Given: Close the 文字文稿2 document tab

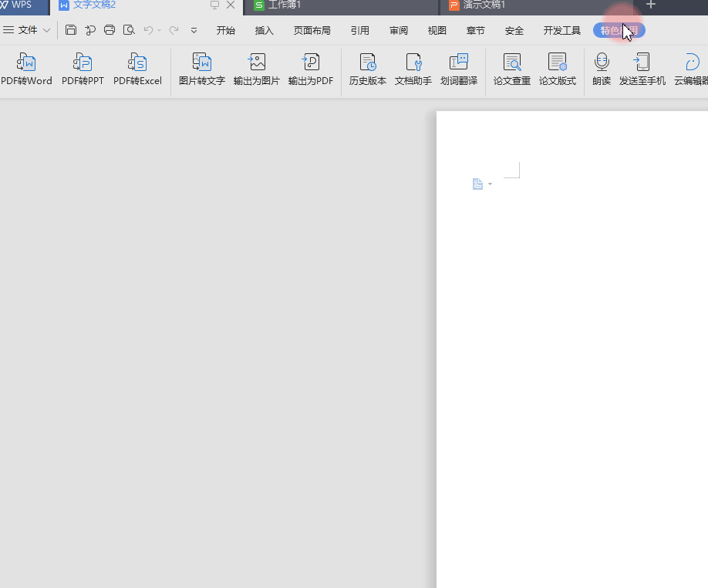Looking at the screenshot, I should point(231,5).
